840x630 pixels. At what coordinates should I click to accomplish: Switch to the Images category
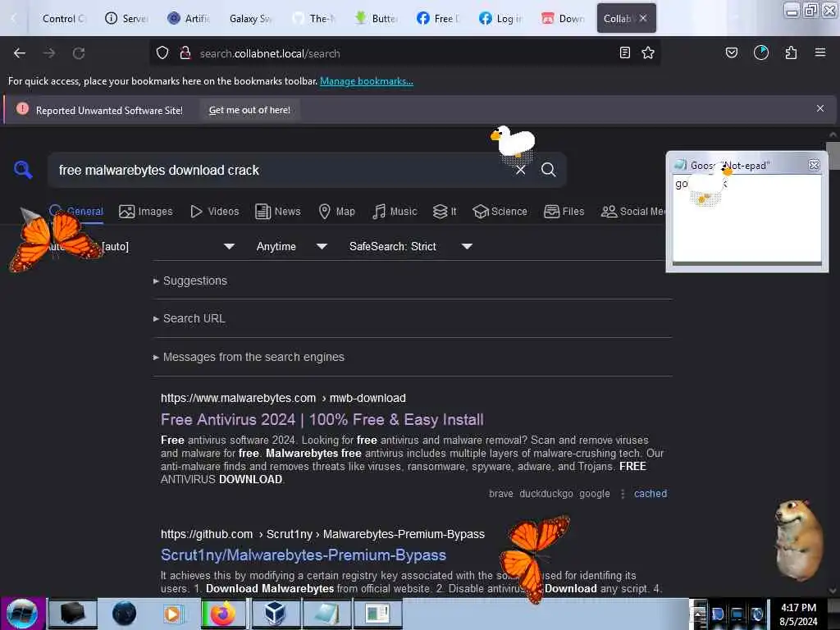pos(146,211)
